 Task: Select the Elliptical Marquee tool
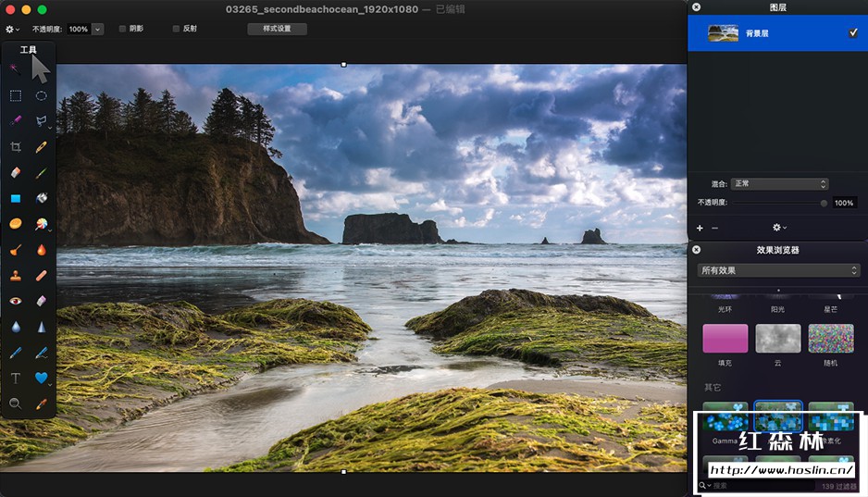[x=41, y=95]
